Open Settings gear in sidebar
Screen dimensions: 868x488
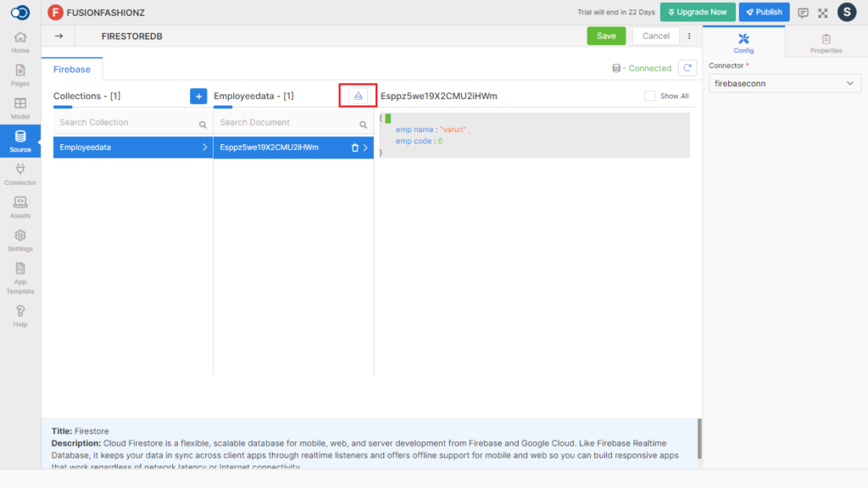click(20, 241)
